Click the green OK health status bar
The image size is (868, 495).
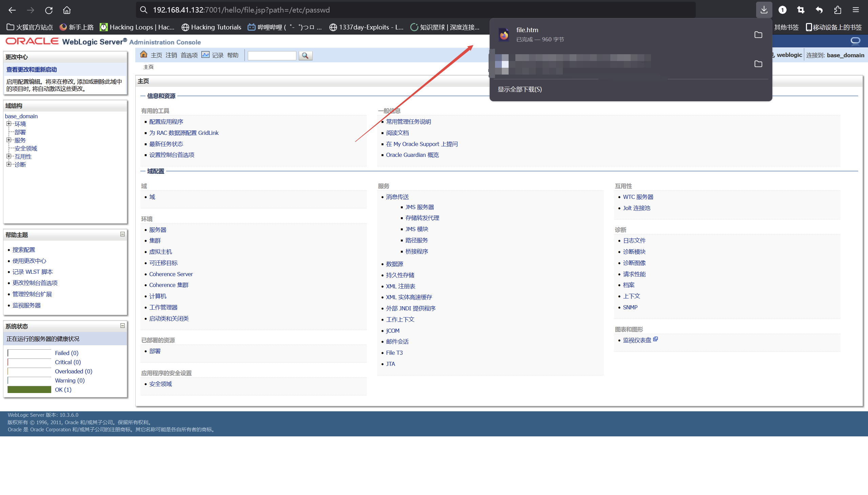(29, 390)
